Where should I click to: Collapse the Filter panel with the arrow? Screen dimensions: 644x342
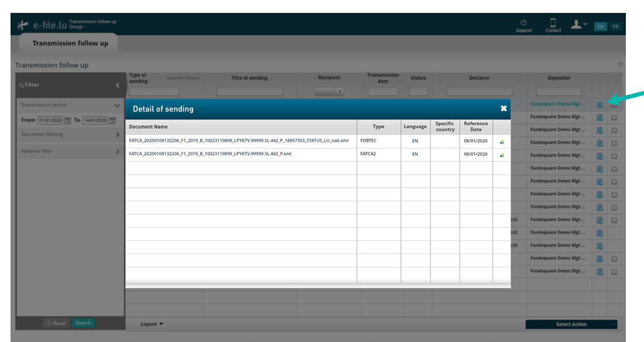[118, 85]
